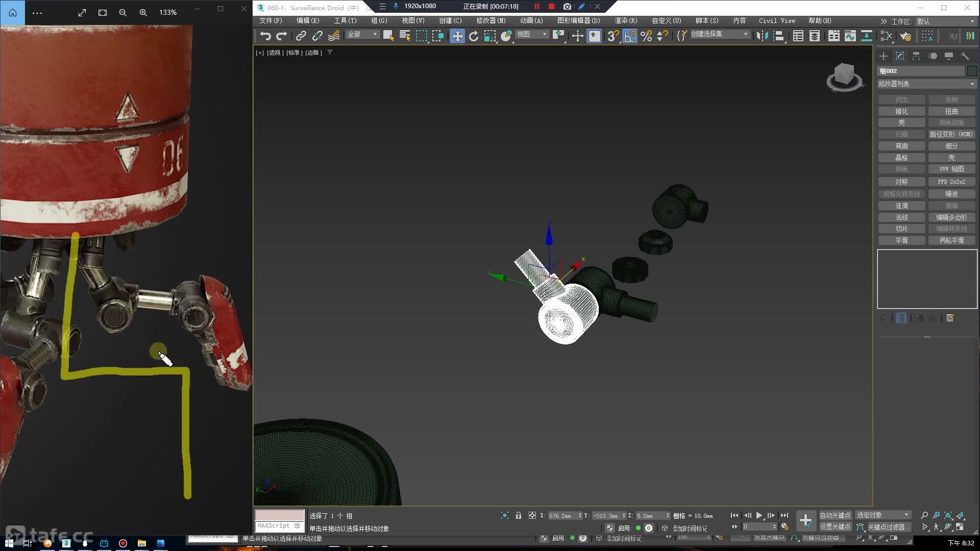The height and width of the screenshot is (551, 980).
Task: Toggle the Percent Snap button
Action: [646, 36]
